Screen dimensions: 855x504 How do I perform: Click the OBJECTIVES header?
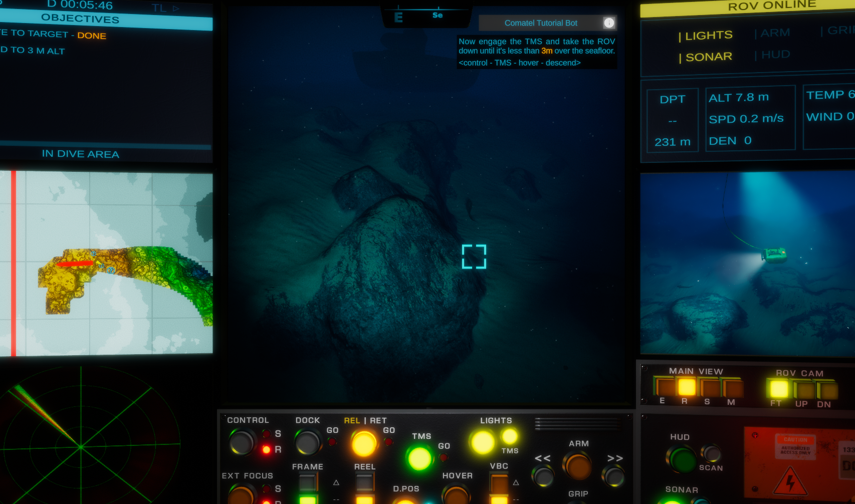click(80, 19)
